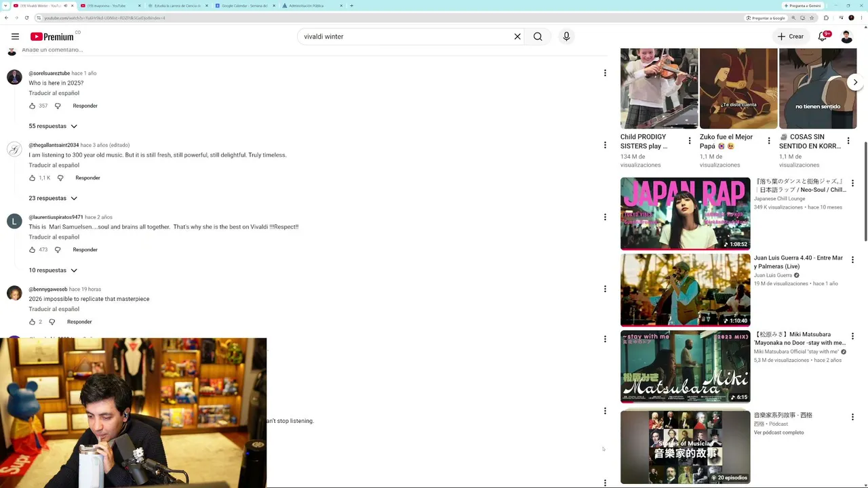Screen dimensions: 868x488
Task: Play the Miki Matsubara video thumbnail
Action: (x=685, y=367)
